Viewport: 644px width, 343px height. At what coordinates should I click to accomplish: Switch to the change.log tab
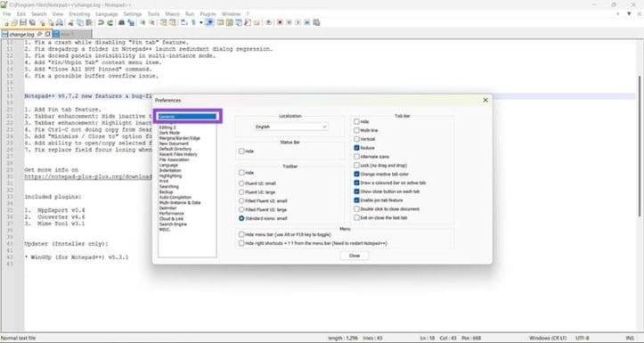21,35
